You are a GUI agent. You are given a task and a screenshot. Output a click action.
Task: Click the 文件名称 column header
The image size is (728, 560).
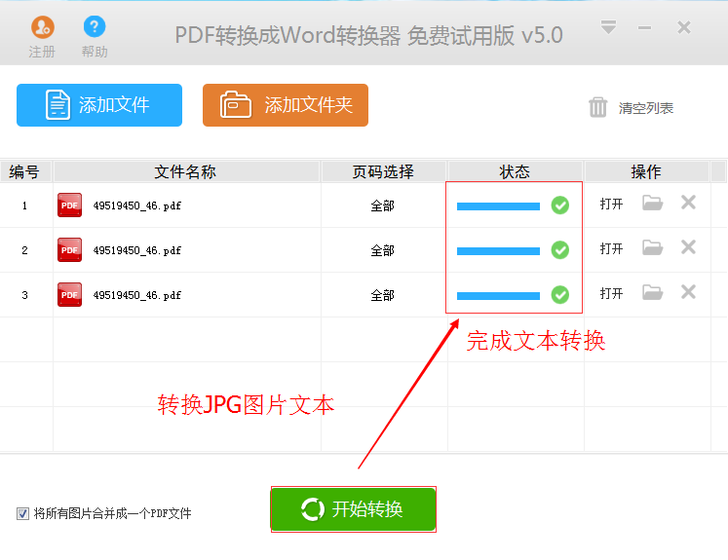(x=186, y=171)
